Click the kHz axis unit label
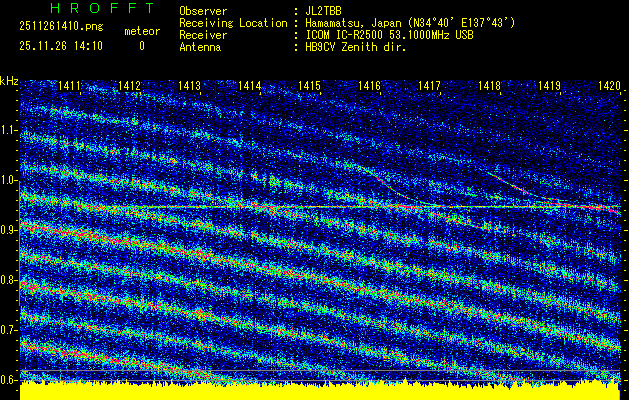The width and height of the screenshot is (629, 400). 9,80
